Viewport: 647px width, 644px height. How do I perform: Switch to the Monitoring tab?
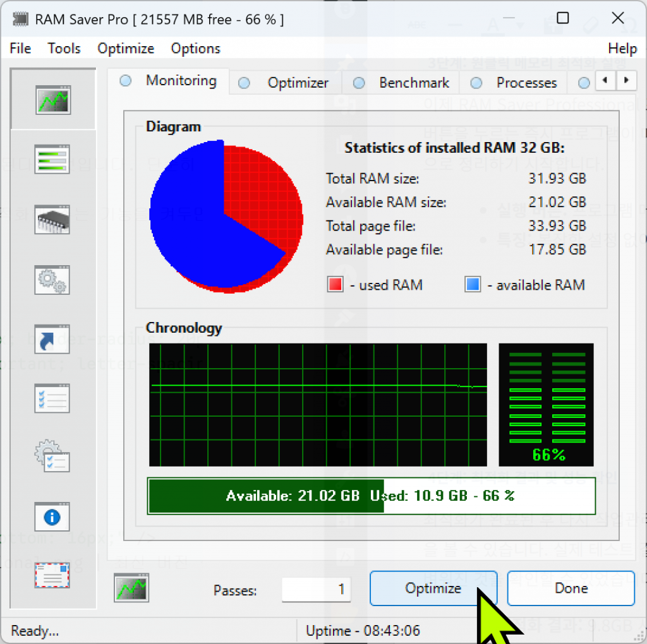[x=168, y=81]
